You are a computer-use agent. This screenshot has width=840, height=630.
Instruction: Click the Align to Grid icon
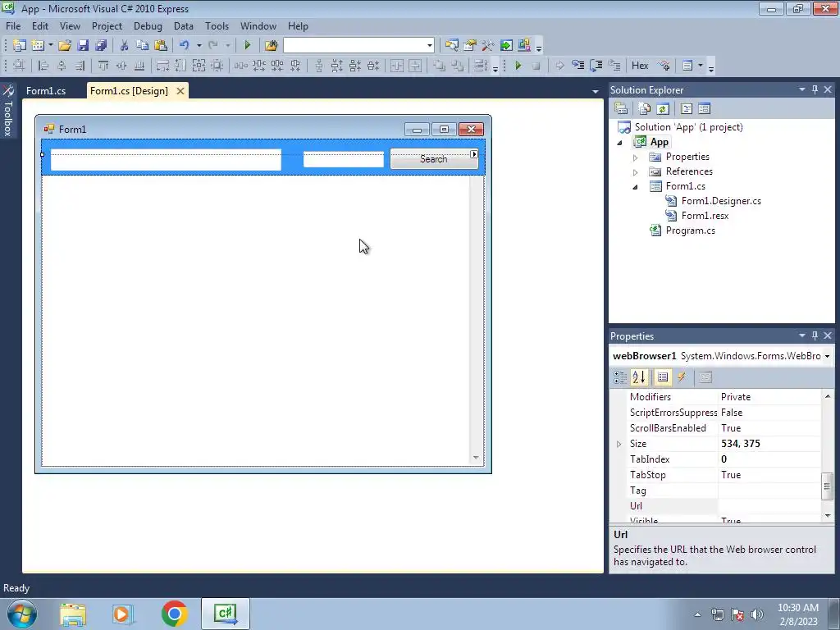20,66
